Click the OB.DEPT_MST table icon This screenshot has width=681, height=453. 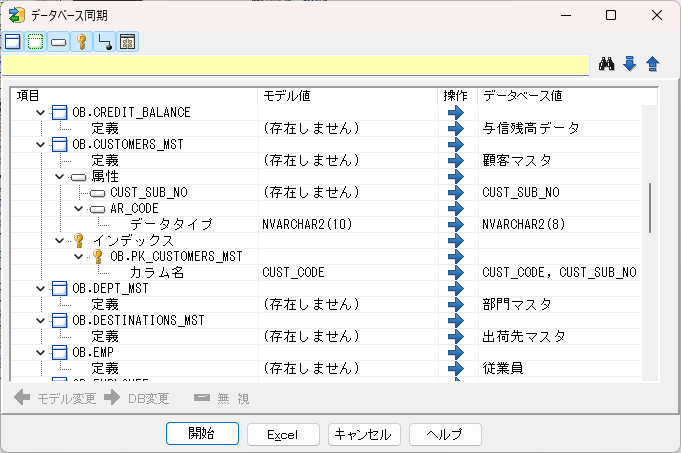60,289
